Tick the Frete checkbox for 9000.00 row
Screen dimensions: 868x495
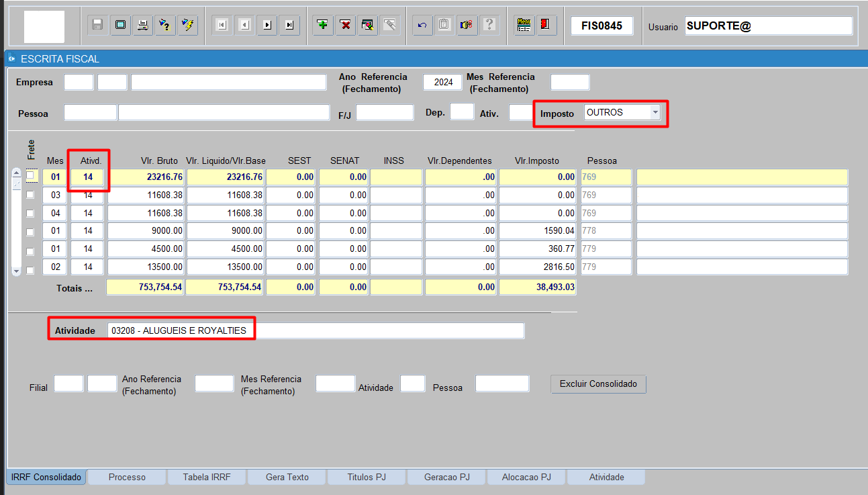pos(30,232)
